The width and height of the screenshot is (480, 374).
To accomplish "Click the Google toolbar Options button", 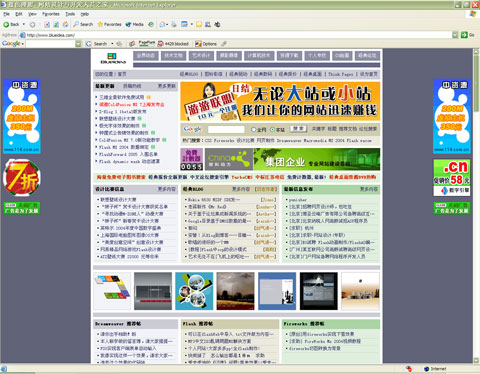I will 206,44.
